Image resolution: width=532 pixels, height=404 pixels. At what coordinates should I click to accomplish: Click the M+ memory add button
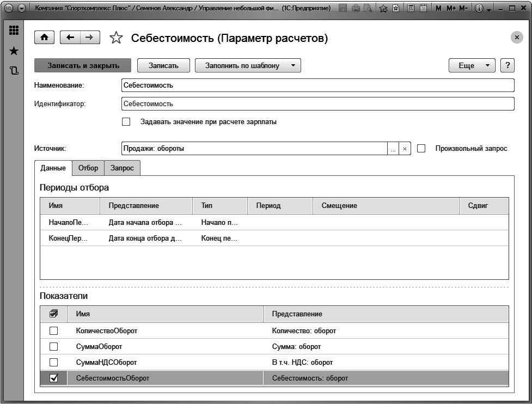tap(451, 8)
